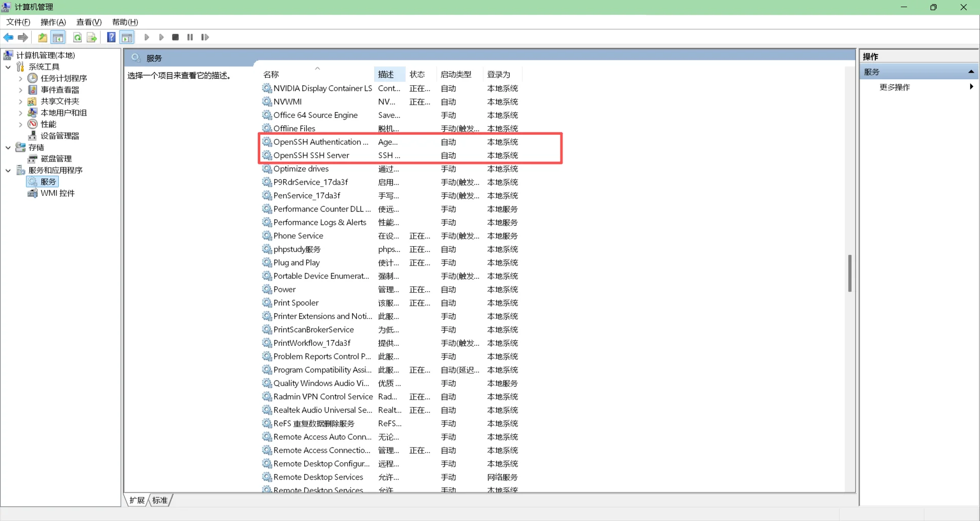Click the Restart service icon
The height and width of the screenshot is (521, 980).
pyautogui.click(x=205, y=37)
